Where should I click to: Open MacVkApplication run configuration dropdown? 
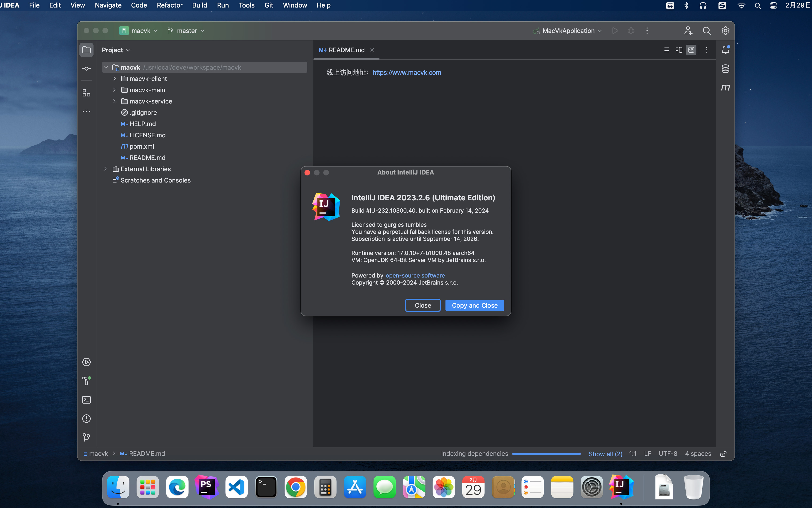567,31
